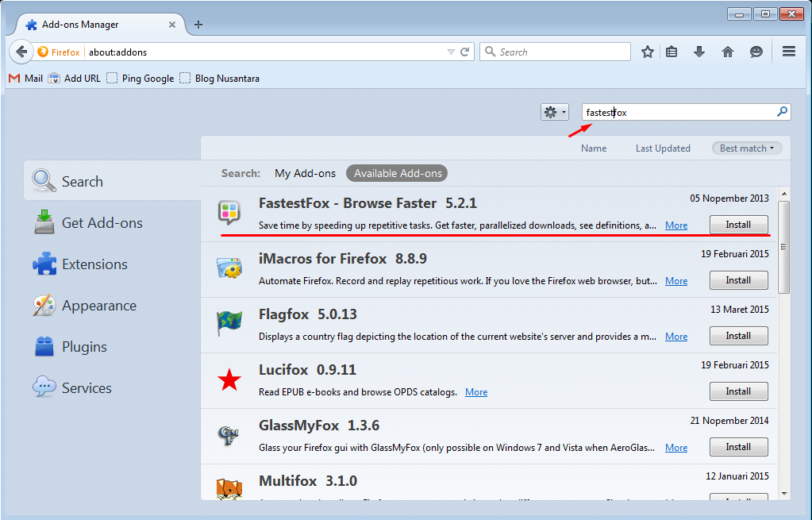Image resolution: width=812 pixels, height=520 pixels.
Task: Sort results by Name
Action: click(x=594, y=148)
